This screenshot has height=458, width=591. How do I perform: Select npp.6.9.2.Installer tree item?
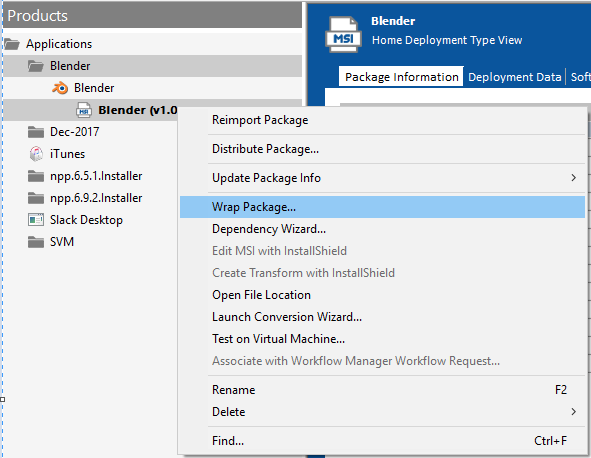[96, 198]
